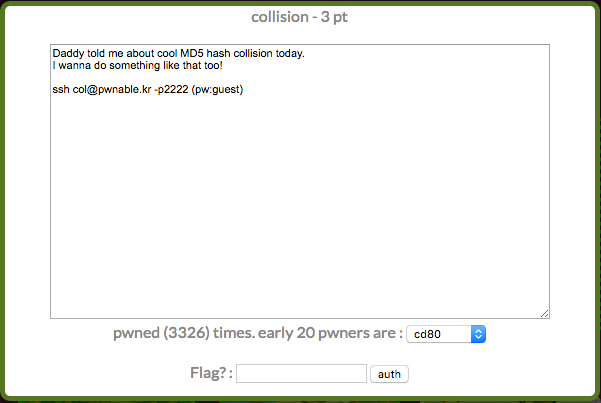Screen dimensions: 601x403
Task: Click the blue stepper arrows on cd80 dropdown
Action: click(478, 334)
